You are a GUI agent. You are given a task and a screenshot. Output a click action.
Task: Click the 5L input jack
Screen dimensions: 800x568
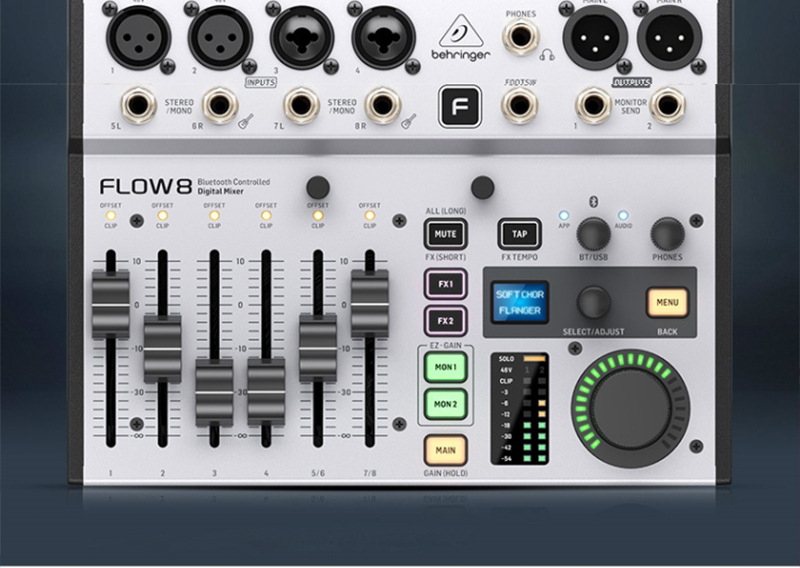[138, 106]
